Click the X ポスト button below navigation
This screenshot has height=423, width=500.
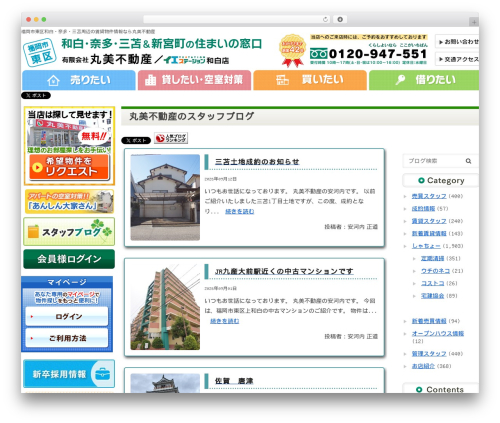tap(36, 95)
